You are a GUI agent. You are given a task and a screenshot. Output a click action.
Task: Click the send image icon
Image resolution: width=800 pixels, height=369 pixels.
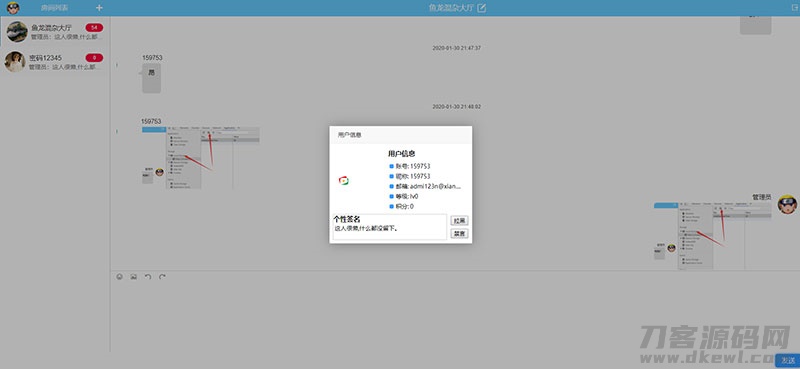pyautogui.click(x=134, y=277)
